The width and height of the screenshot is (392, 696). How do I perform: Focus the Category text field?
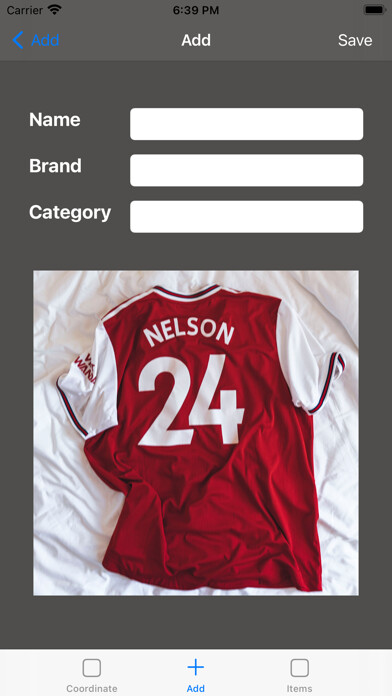pyautogui.click(x=246, y=216)
